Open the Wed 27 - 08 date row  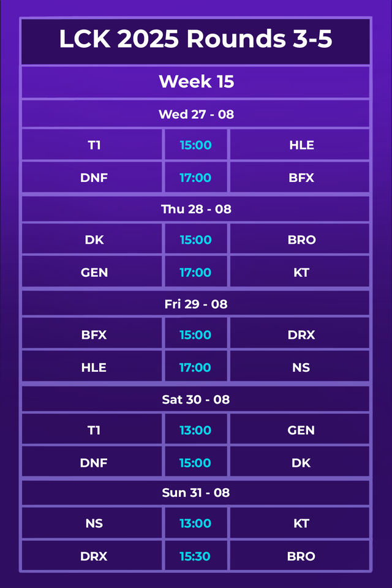196,114
